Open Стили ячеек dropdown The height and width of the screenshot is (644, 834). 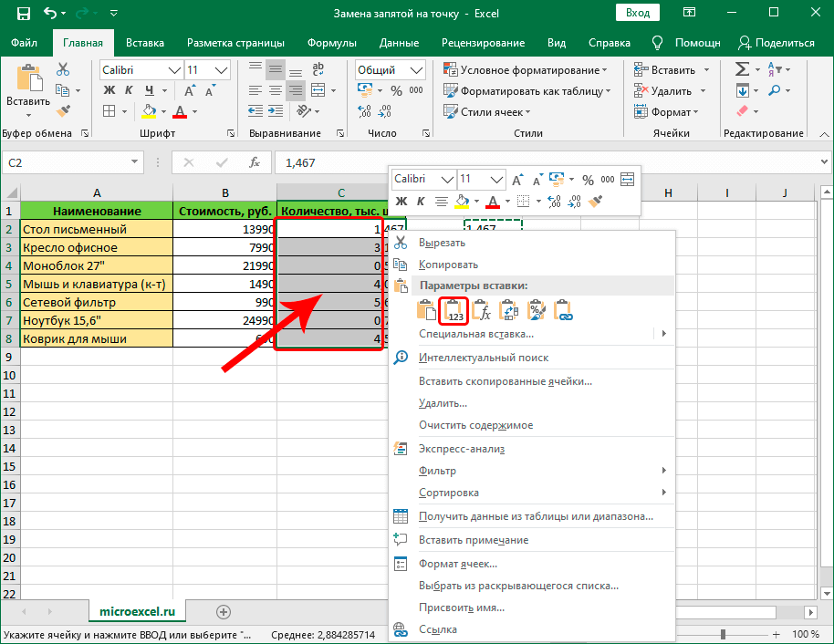[487, 111]
